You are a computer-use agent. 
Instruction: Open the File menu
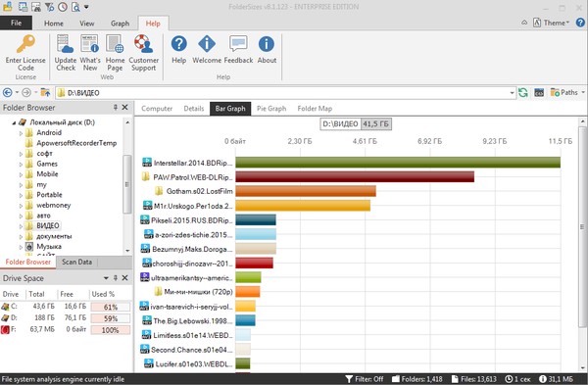[x=16, y=23]
